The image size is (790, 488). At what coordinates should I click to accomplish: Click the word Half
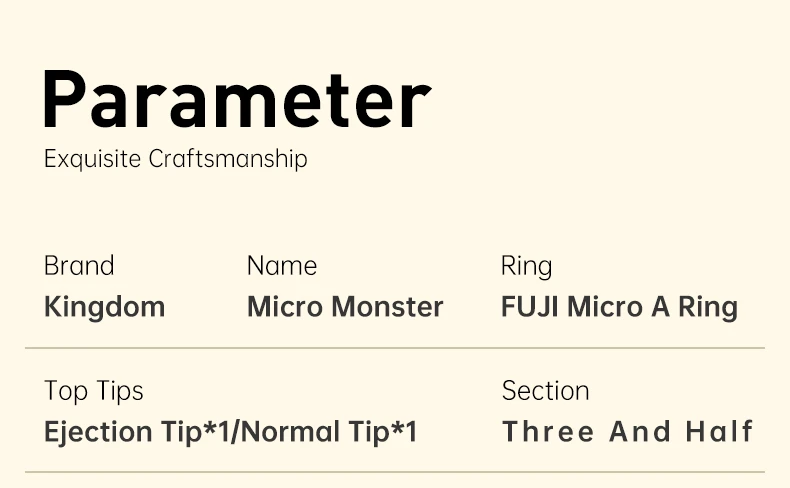point(719,432)
